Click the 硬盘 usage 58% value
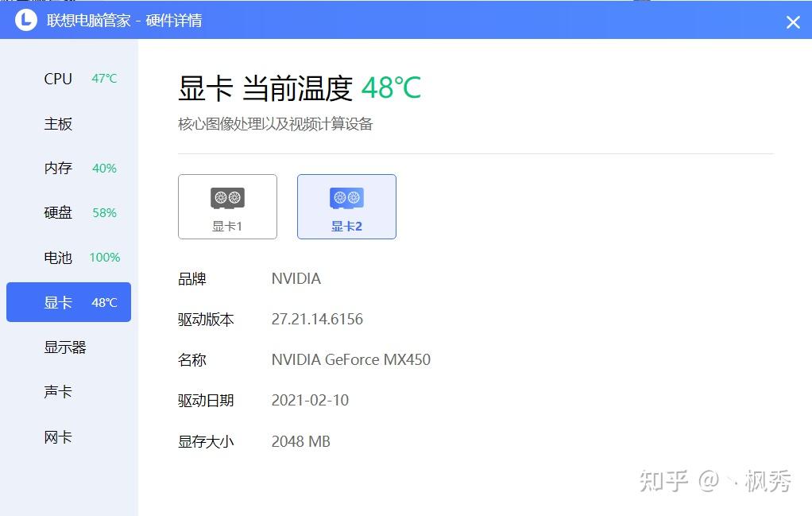This screenshot has width=812, height=516. [x=104, y=213]
